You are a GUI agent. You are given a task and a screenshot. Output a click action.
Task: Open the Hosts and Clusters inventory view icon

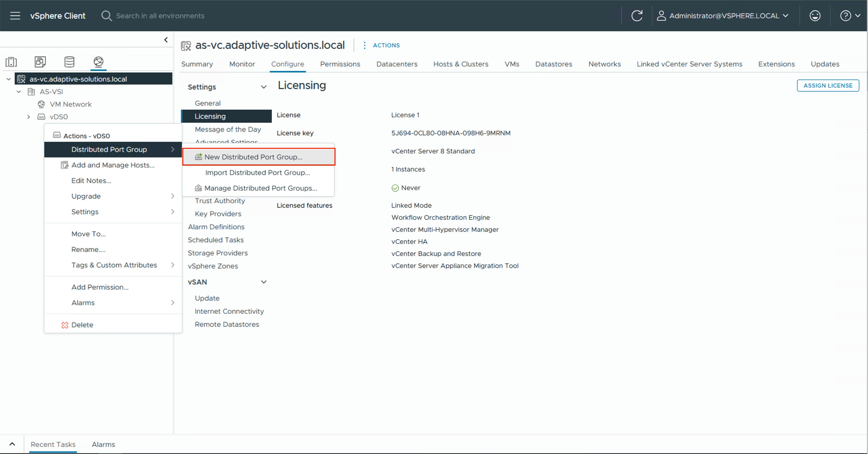point(11,62)
